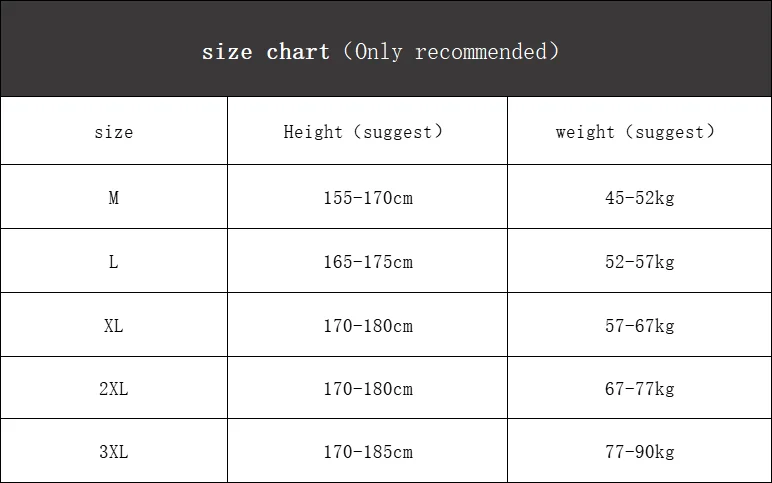Click the 'Height (suggest)' column header
This screenshot has height=483, width=772.
coord(367,132)
